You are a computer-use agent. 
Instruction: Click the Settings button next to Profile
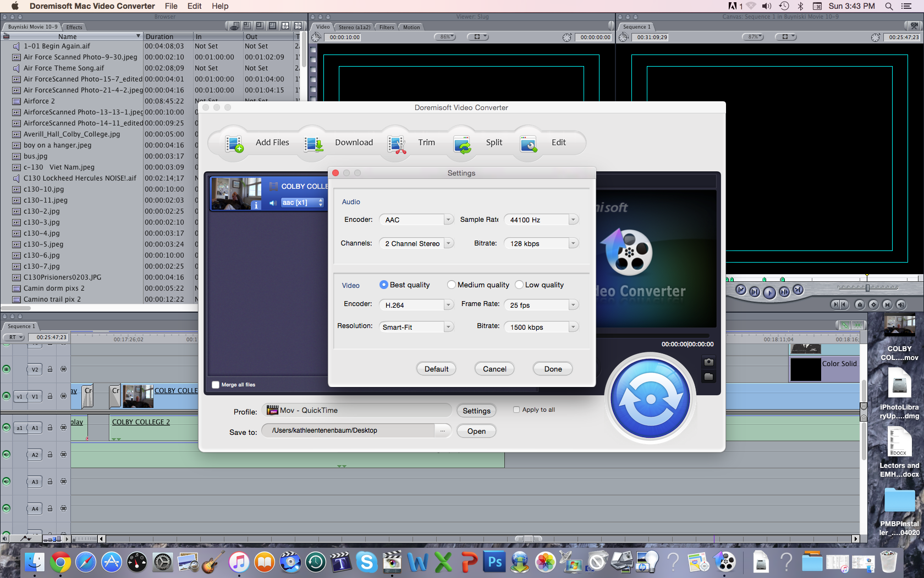476,411
